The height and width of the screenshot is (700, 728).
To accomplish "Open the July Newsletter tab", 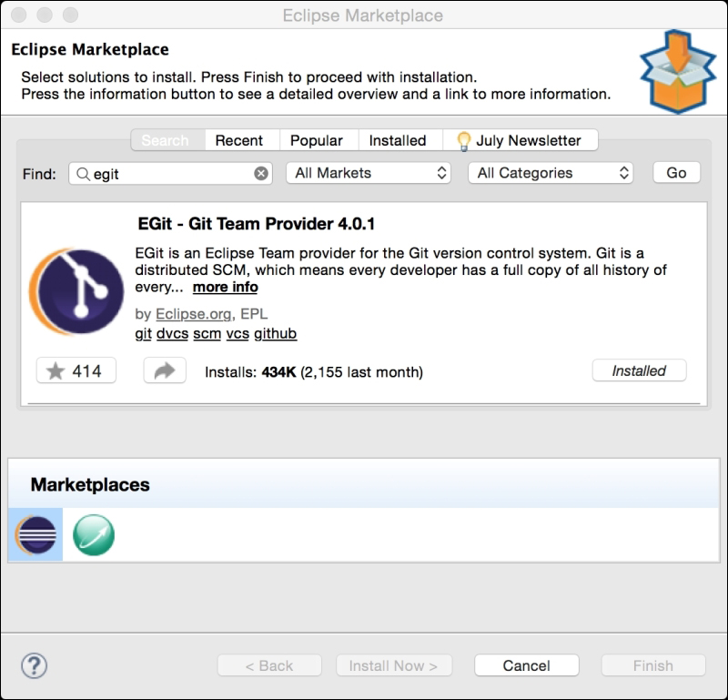I will 521,140.
